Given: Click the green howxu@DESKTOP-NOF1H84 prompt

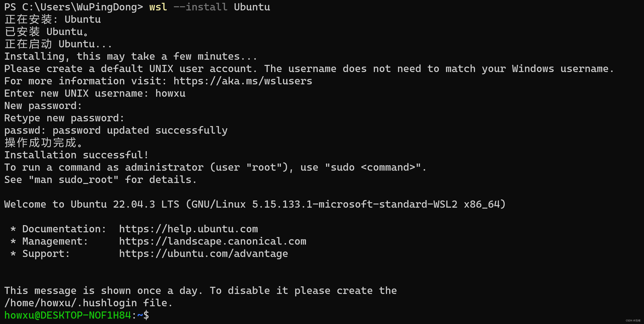Looking at the screenshot, I should pyautogui.click(x=68, y=315).
